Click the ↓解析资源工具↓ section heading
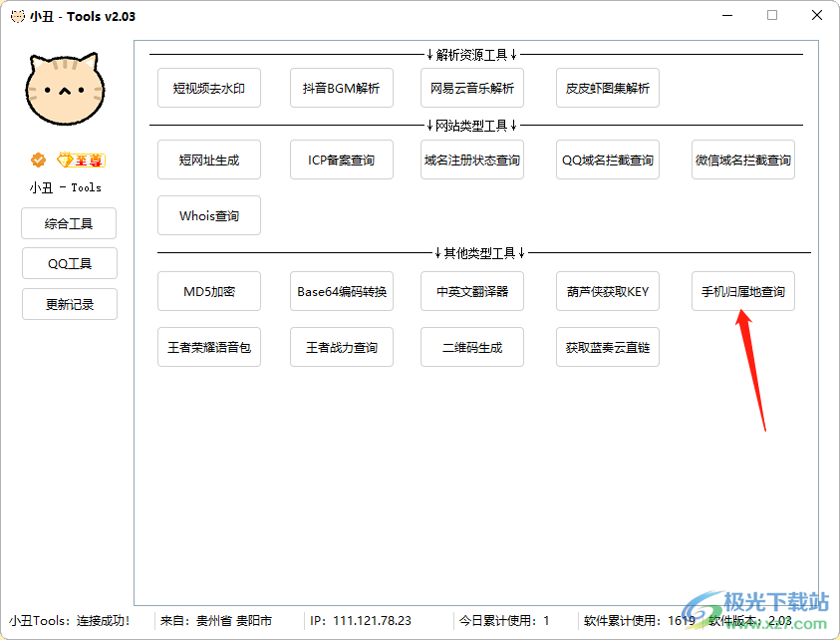This screenshot has height=640, width=840. pyautogui.click(x=471, y=55)
